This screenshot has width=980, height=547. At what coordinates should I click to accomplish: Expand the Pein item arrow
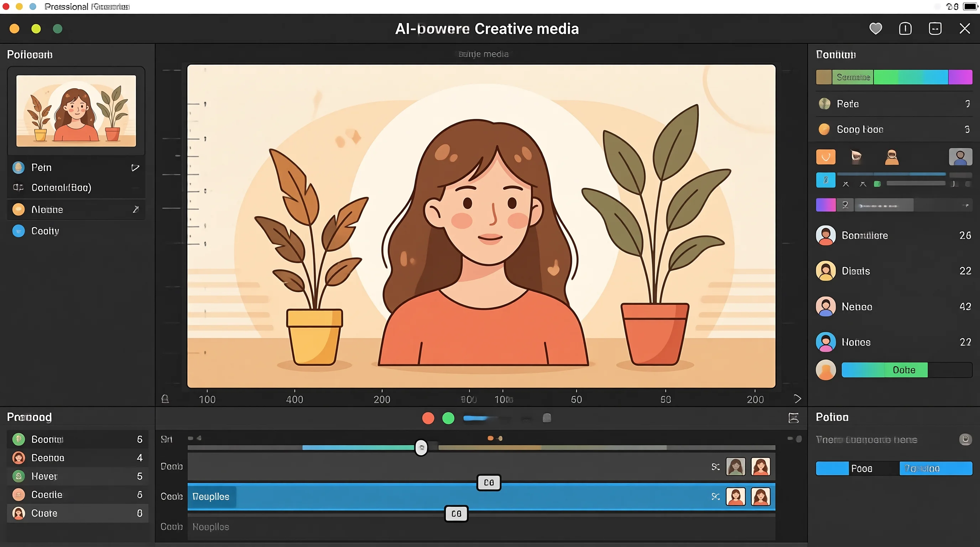[135, 167]
